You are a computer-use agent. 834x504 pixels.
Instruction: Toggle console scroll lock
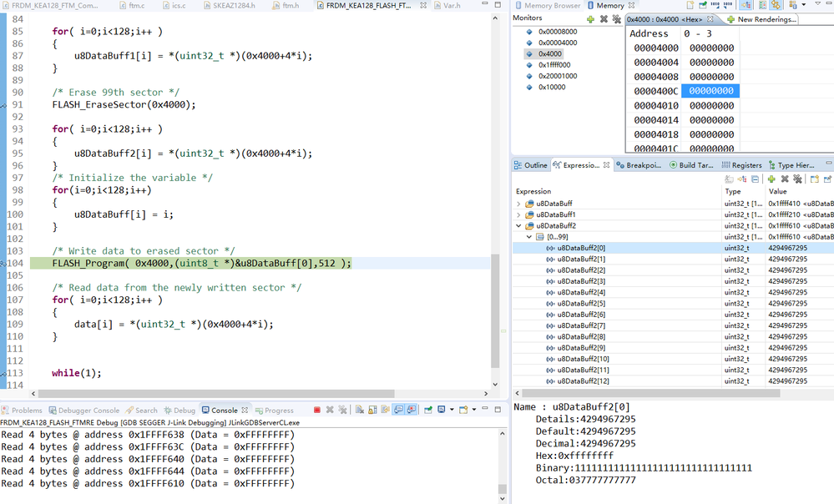click(x=372, y=410)
